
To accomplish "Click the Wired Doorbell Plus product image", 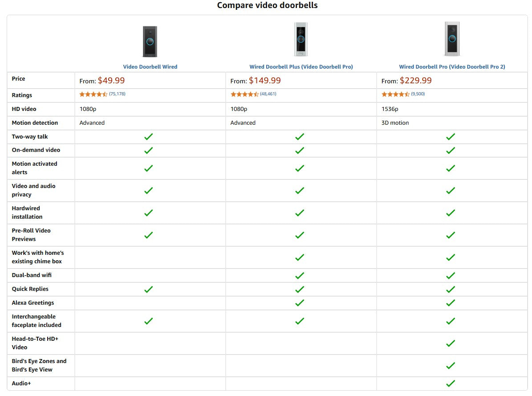I will point(301,39).
